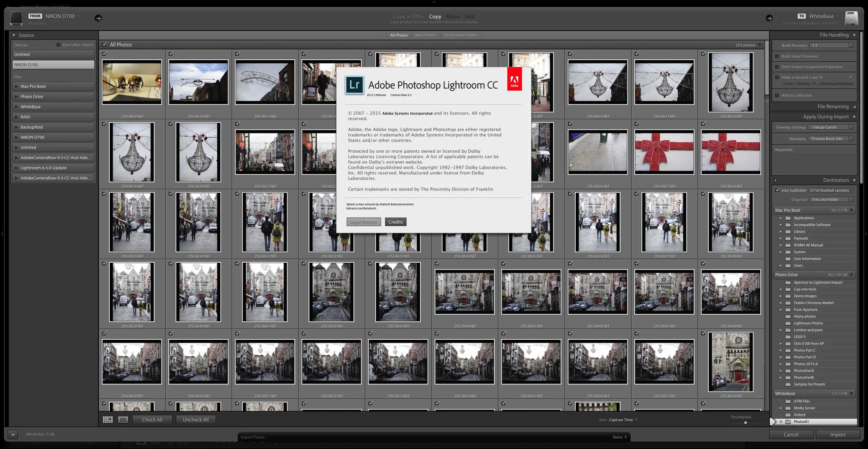868x449 pixels.
Task: Collapse the left panel using the bottom-left arrow
Action: [13, 434]
